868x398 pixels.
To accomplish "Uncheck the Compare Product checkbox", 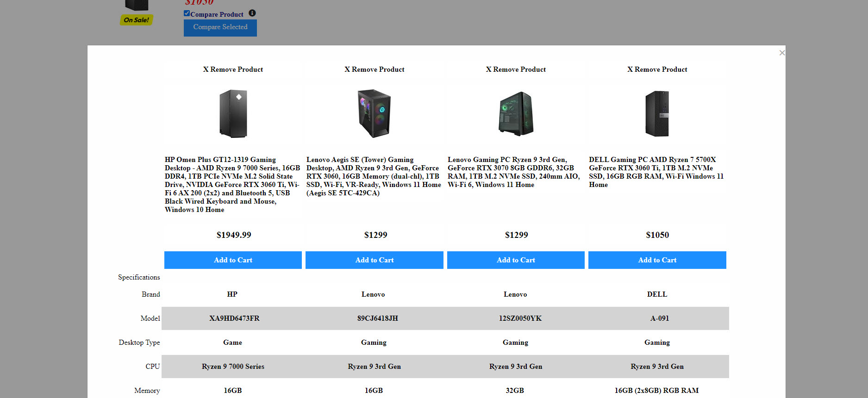I will click(187, 13).
